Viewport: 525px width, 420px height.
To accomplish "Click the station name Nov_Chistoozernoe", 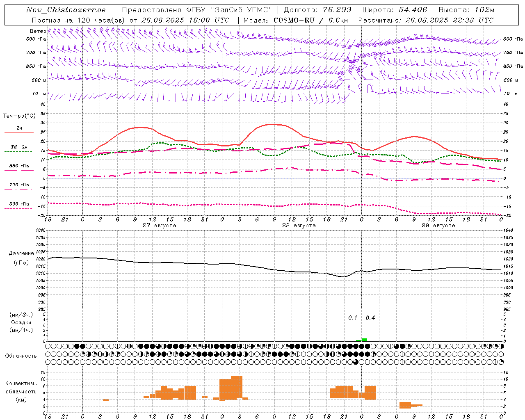I will (66, 10).
